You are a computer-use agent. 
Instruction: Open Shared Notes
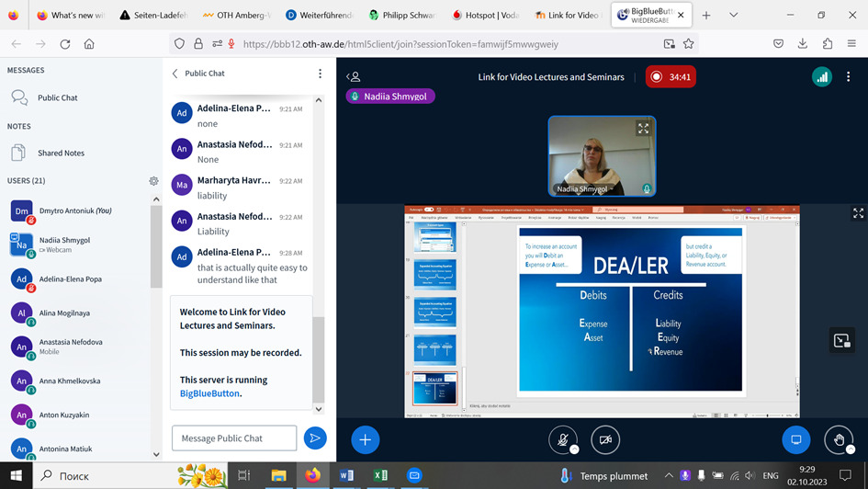[61, 154]
